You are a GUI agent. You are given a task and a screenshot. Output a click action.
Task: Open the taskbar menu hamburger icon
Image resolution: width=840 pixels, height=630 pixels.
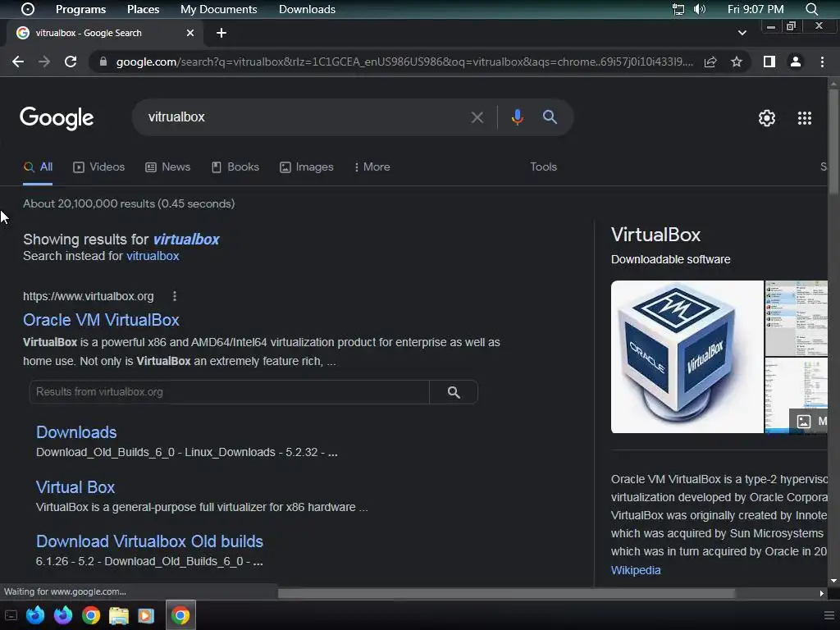coord(829,615)
